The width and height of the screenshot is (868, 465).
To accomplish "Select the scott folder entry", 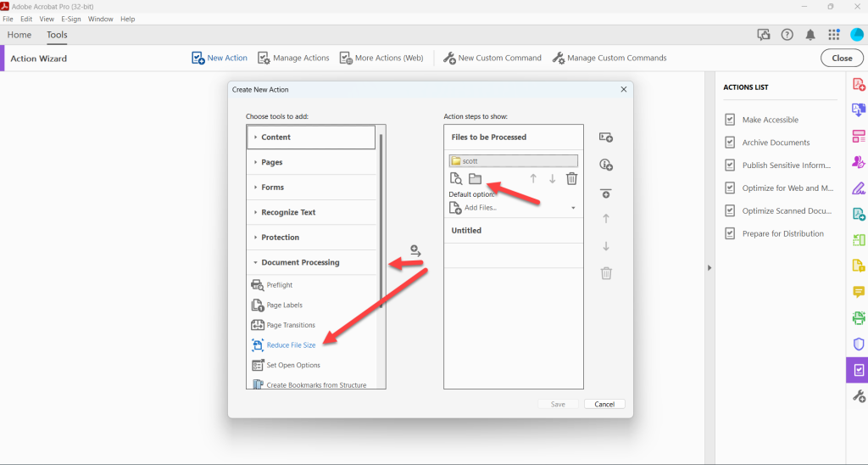I will point(513,160).
